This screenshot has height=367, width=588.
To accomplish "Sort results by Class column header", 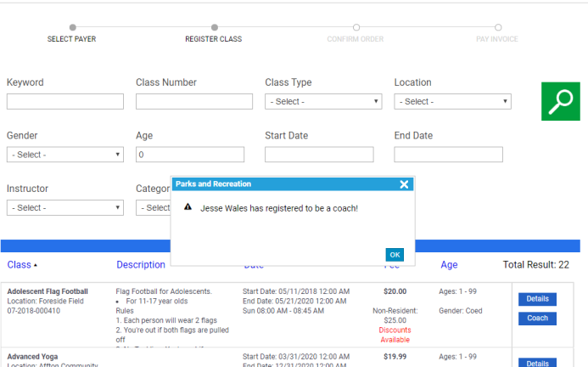I will (22, 265).
